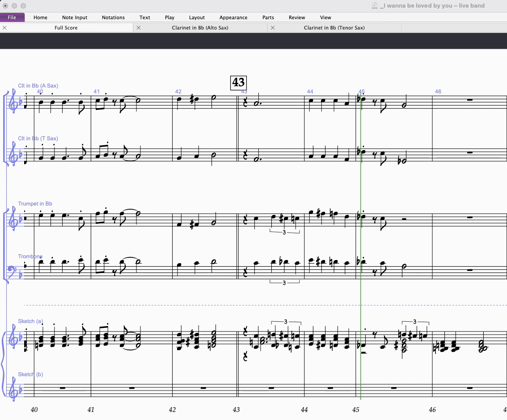The width and height of the screenshot is (507, 420).
Task: Select the Trumpet in Bb staff label
Action: tap(35, 204)
